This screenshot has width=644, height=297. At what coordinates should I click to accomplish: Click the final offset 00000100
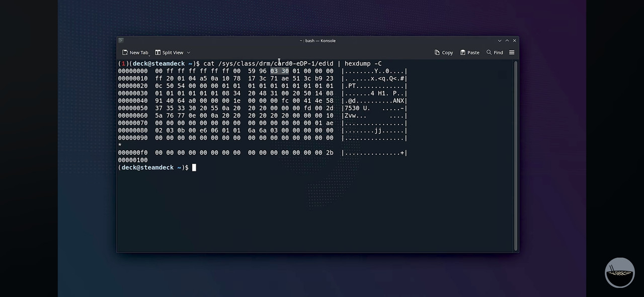133,160
